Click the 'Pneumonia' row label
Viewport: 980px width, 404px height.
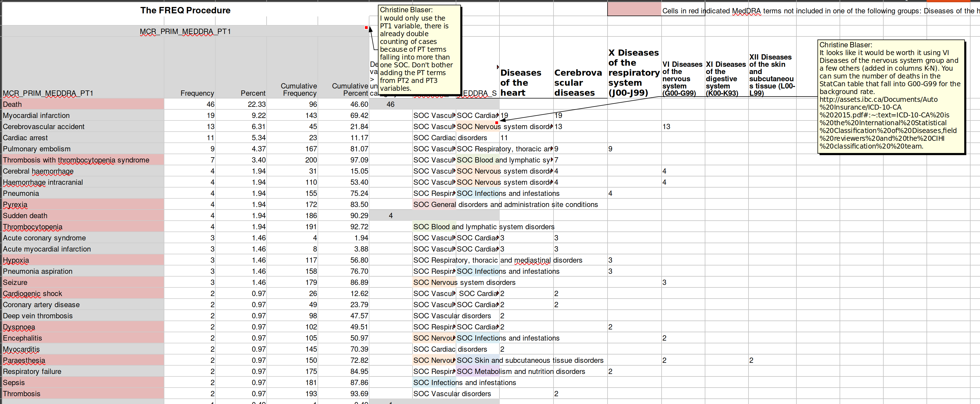coord(83,193)
